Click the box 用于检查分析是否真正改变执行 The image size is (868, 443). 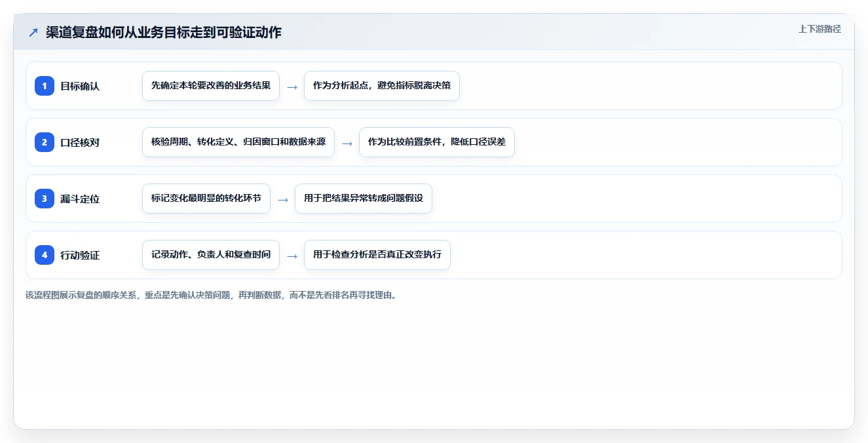tap(377, 255)
